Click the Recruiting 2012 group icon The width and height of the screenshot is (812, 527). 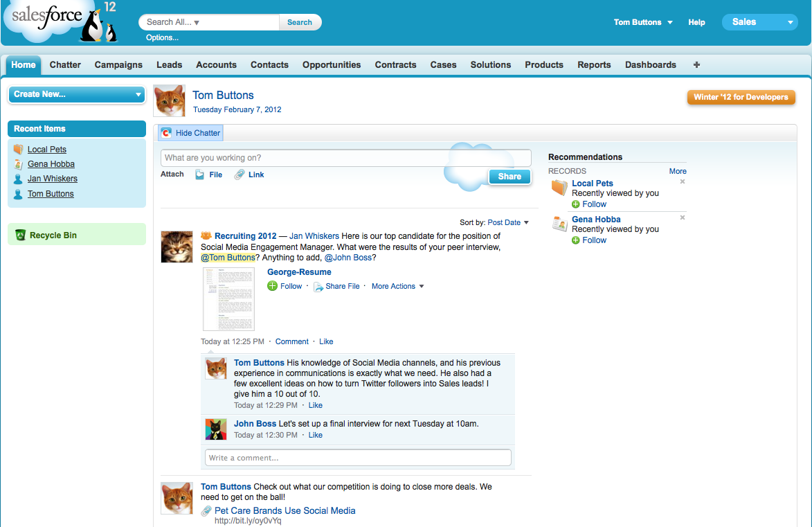(206, 235)
